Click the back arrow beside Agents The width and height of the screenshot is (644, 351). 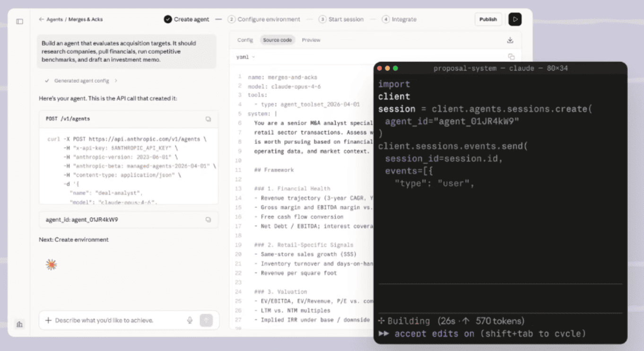tap(42, 19)
